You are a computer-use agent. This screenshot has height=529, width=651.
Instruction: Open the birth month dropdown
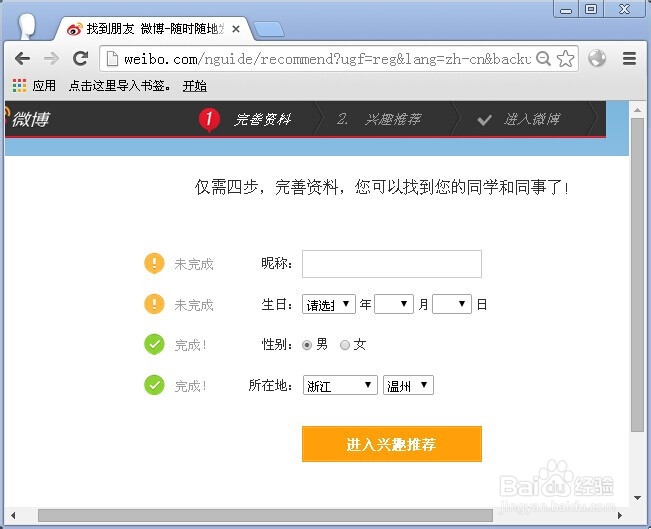click(394, 304)
